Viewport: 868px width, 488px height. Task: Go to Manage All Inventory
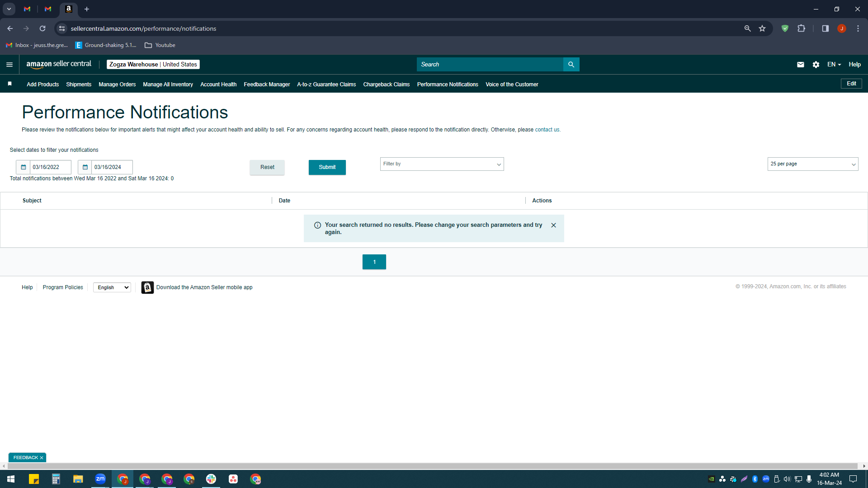168,84
